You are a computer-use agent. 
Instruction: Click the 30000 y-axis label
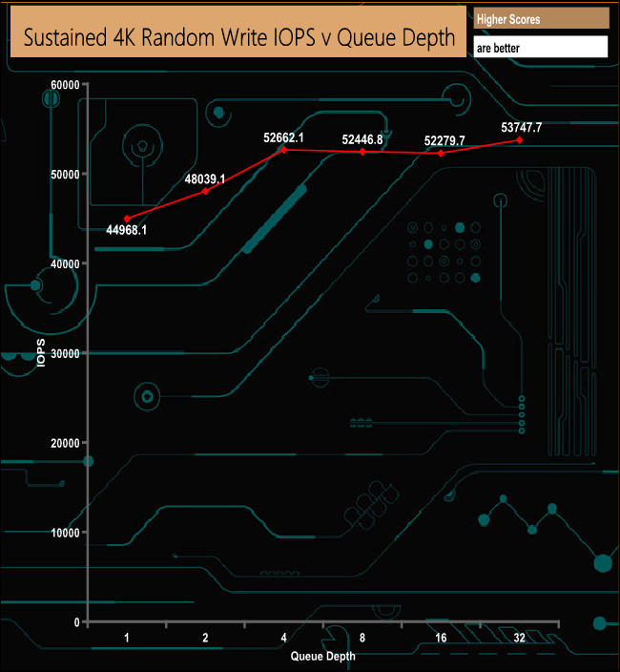tap(65, 353)
